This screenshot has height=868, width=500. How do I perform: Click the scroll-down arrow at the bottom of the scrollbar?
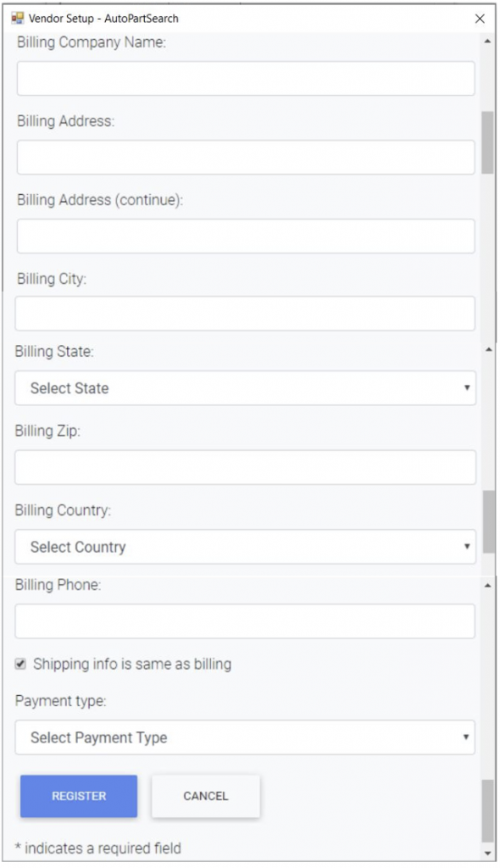[488, 853]
